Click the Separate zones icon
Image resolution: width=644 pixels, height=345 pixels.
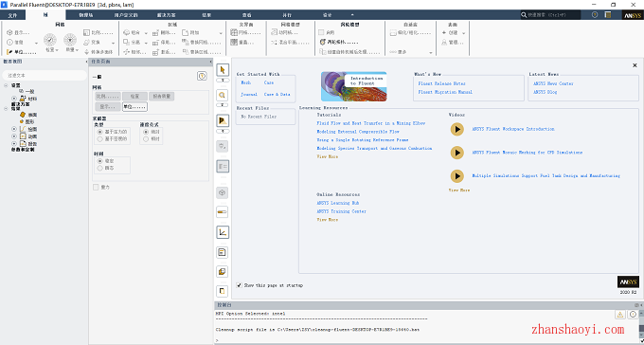127,43
